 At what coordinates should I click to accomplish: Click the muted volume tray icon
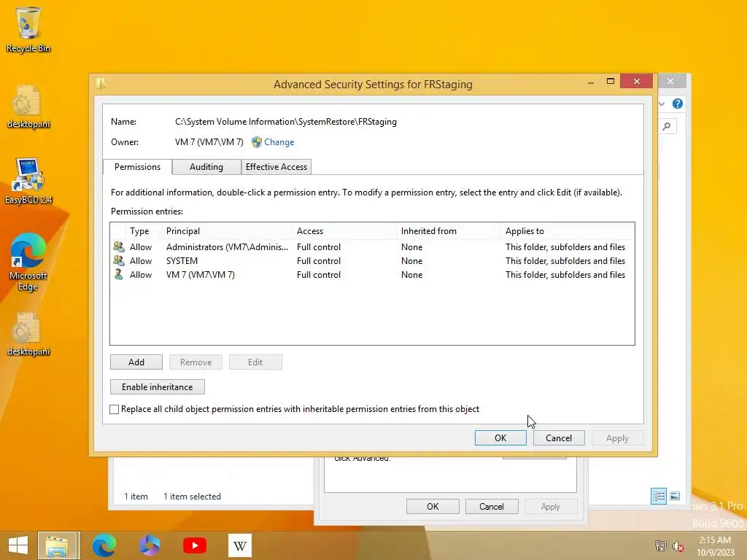coord(678,546)
